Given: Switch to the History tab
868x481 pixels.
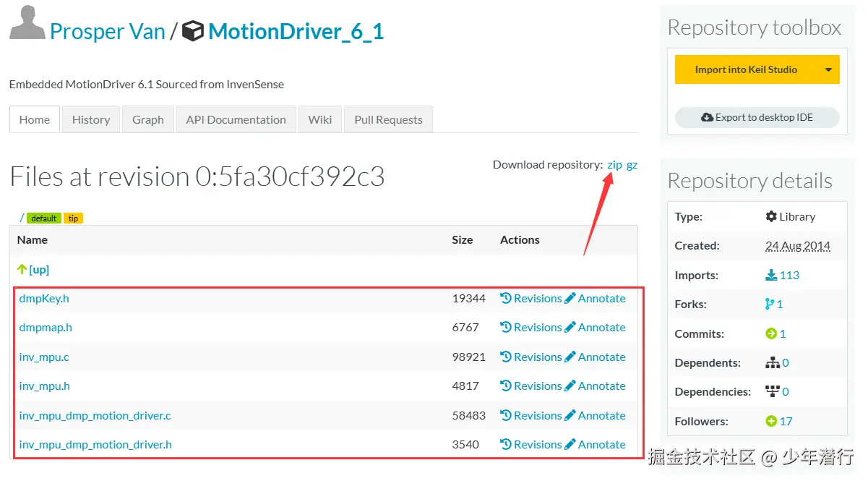Looking at the screenshot, I should [x=91, y=119].
